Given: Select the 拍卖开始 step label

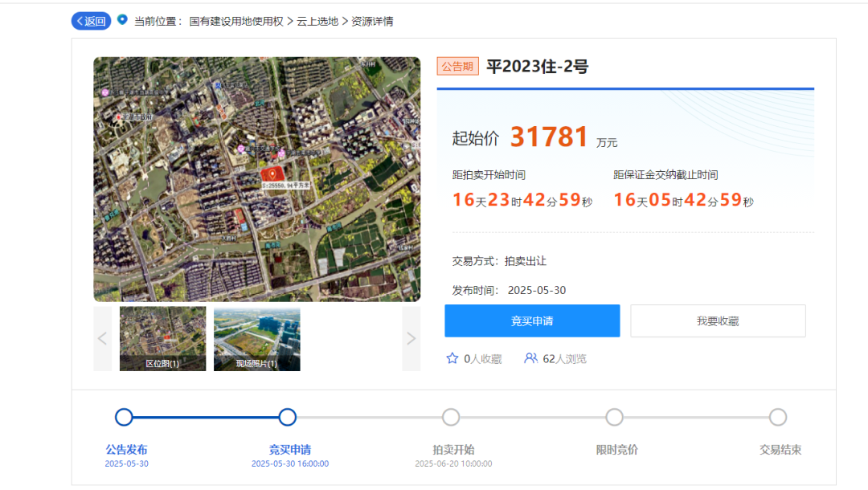Looking at the screenshot, I should pyautogui.click(x=453, y=450).
